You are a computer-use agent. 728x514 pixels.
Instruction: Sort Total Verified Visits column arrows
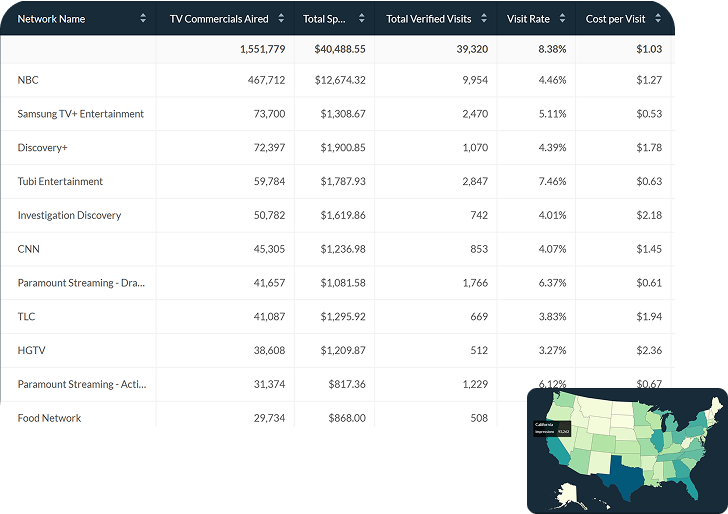485,19
